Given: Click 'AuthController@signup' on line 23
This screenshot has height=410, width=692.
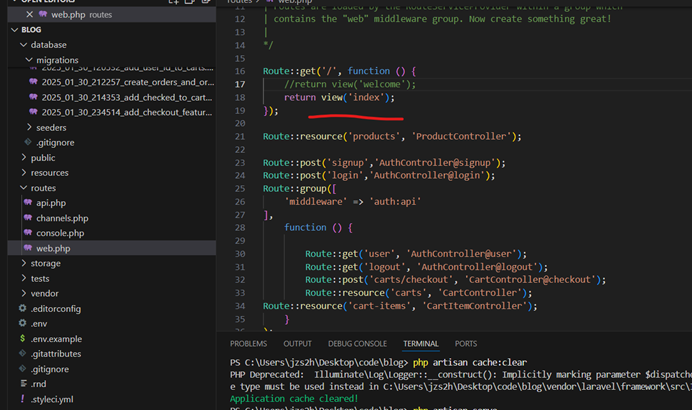Looking at the screenshot, I should [x=434, y=163].
